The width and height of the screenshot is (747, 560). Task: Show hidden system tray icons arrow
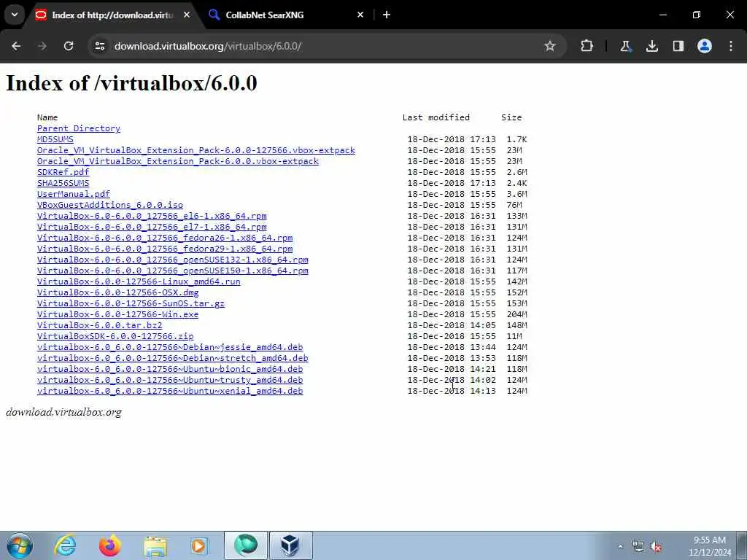click(x=620, y=547)
